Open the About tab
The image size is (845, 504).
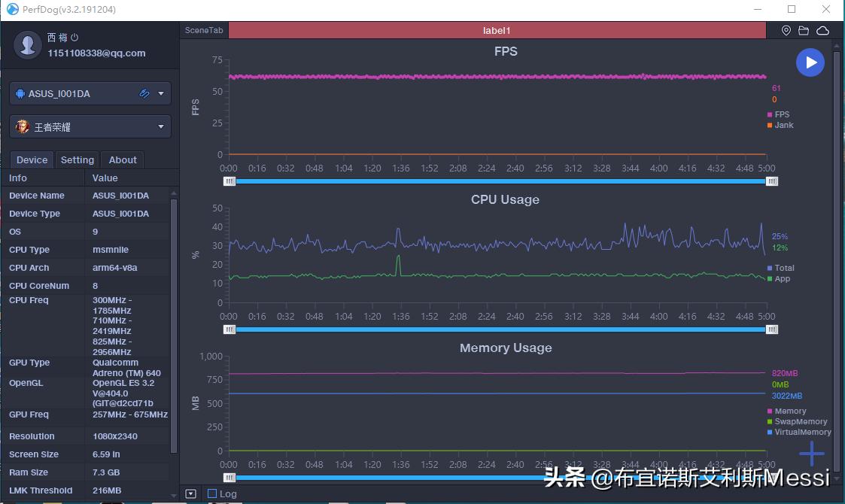[x=122, y=159]
